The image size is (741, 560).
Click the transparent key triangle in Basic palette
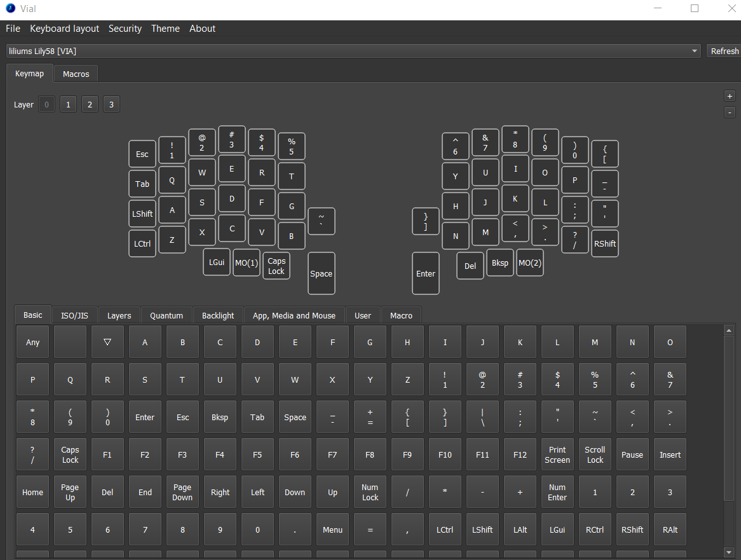tap(107, 342)
